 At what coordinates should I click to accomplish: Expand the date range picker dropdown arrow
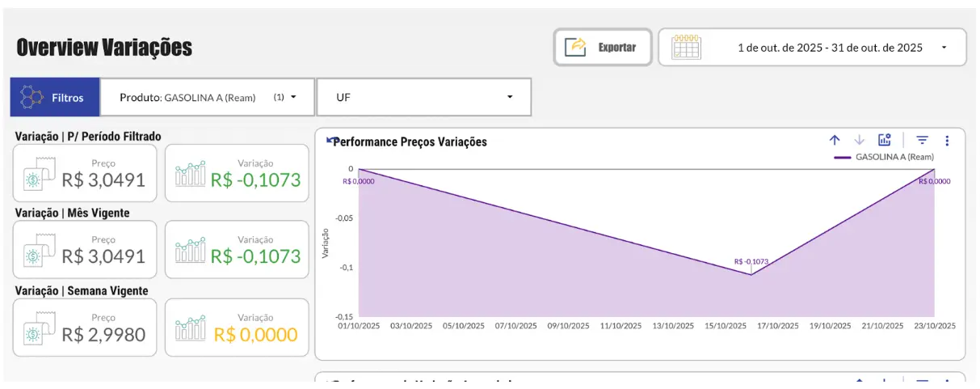[944, 48]
